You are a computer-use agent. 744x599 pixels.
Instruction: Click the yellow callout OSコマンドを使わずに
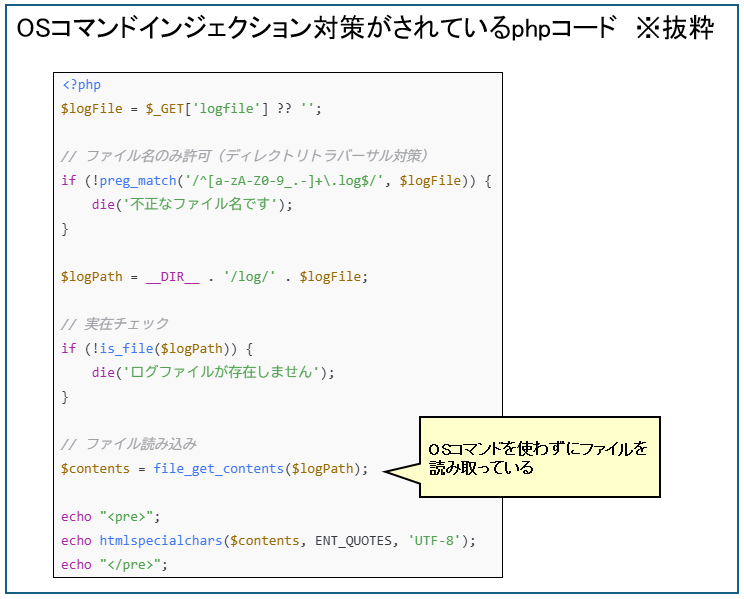click(539, 458)
